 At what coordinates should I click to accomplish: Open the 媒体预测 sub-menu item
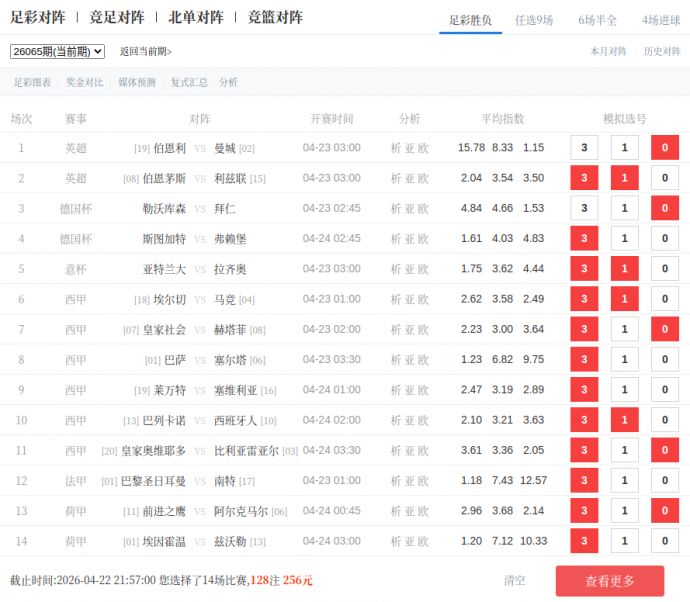point(136,83)
